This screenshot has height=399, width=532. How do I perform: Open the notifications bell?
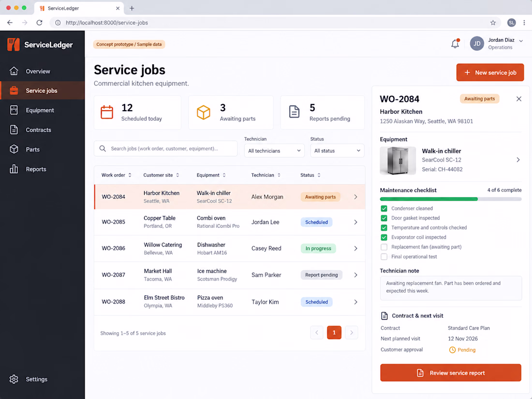click(455, 44)
